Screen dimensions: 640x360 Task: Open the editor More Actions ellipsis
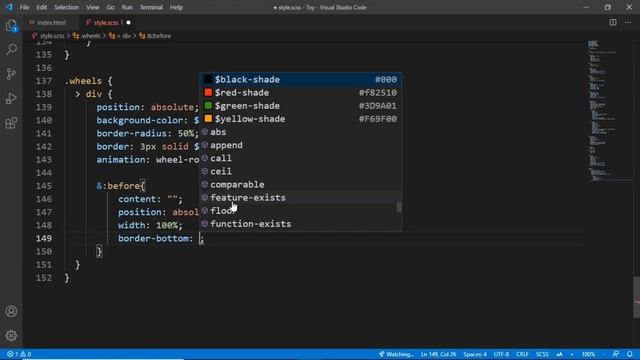point(628,22)
